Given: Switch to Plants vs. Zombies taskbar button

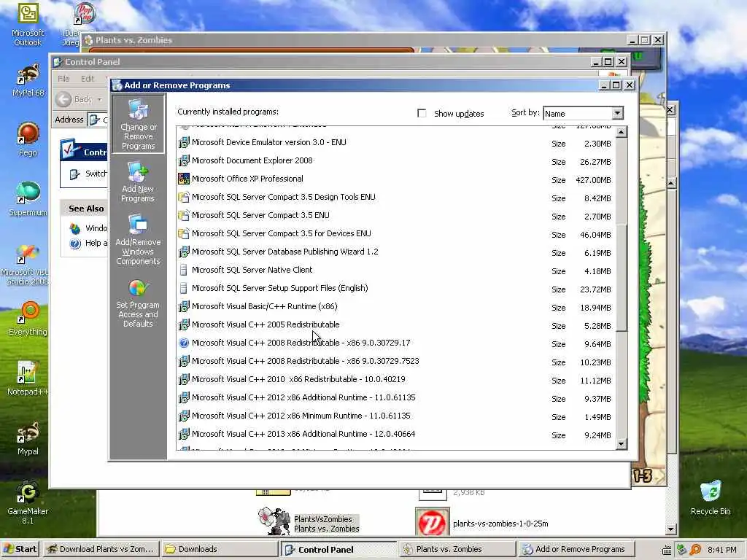Looking at the screenshot, I should tap(457, 549).
